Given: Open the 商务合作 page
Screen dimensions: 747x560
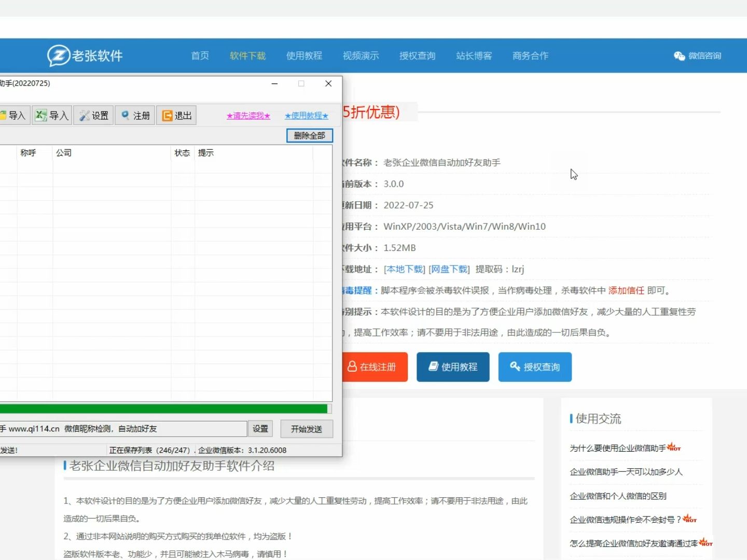Looking at the screenshot, I should point(530,56).
